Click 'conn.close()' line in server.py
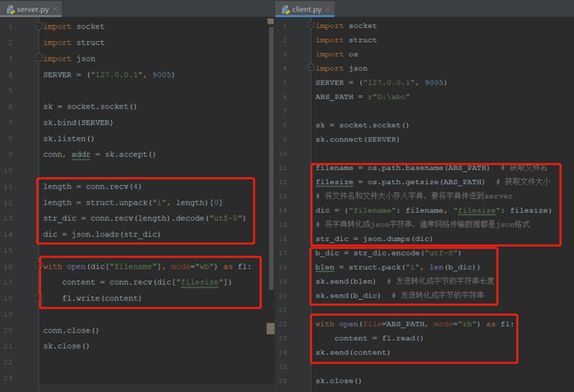Screen dimensions: 574x392 click(x=71, y=330)
